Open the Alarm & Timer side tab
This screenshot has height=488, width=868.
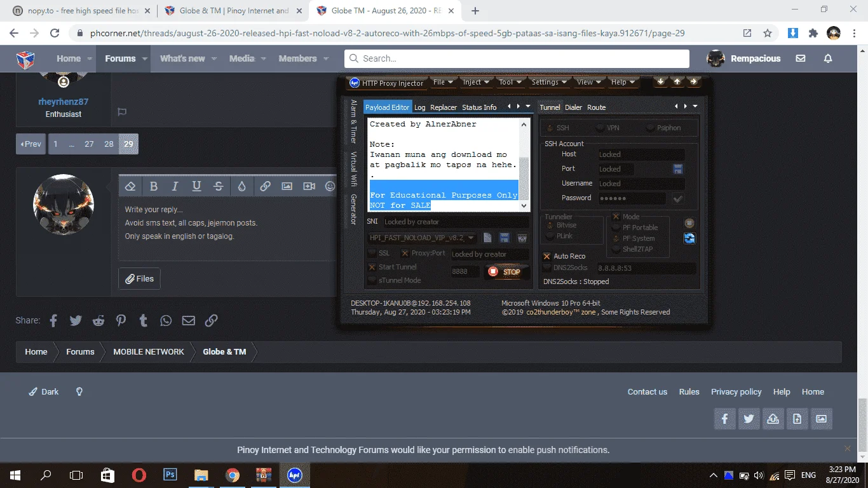tap(354, 121)
